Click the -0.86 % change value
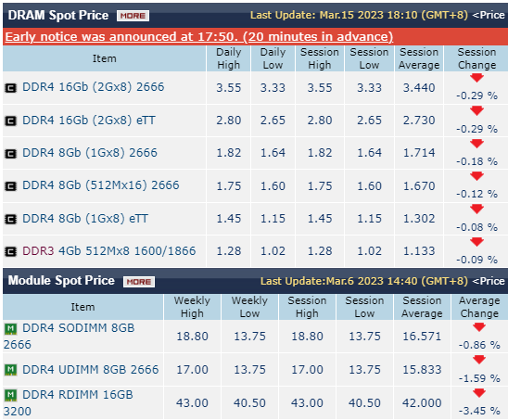Screen dimensions: 508x420 click(x=479, y=345)
